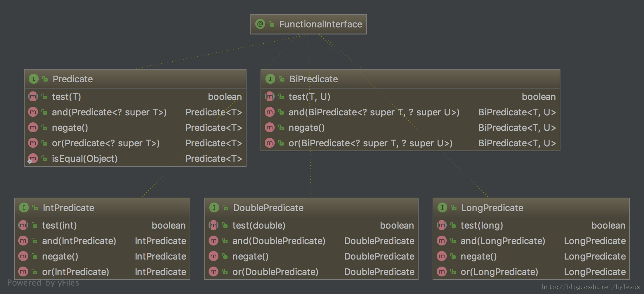Click the Predicate<T> return type of isEqual(Object)
This screenshot has height=294, width=644.
[x=213, y=159]
